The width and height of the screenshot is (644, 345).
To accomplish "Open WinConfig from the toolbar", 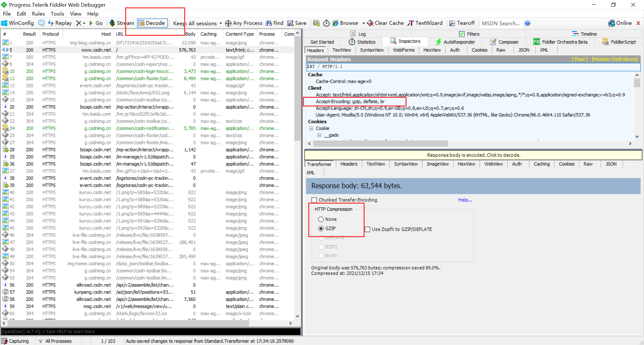I will (x=17, y=23).
